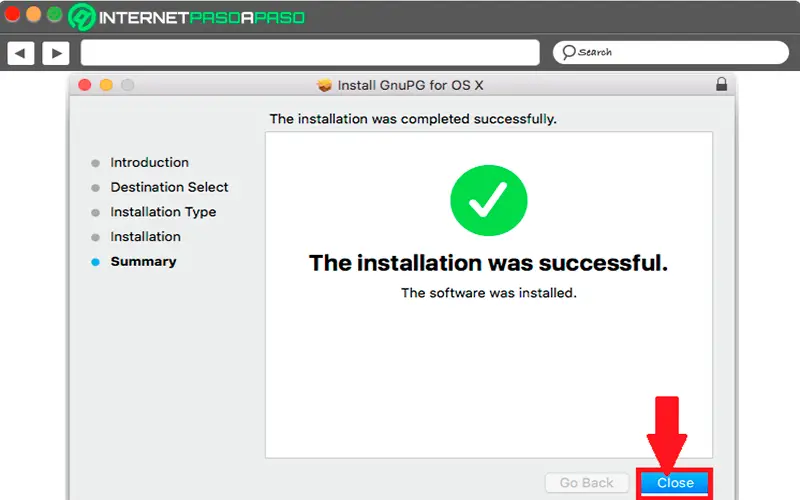Click the red close button of browser window
Screen dimensions: 800x500
(12, 14)
